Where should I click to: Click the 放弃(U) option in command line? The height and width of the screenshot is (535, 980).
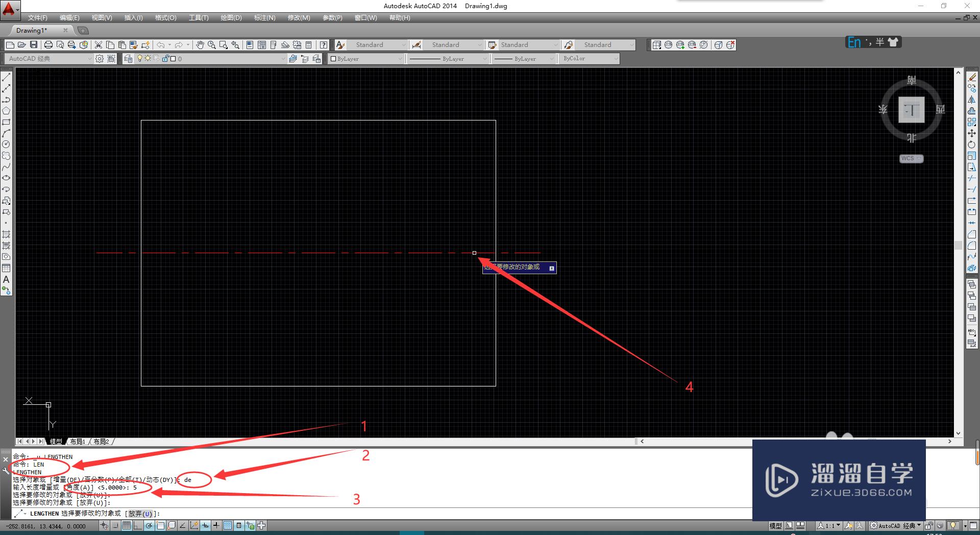[x=140, y=514]
